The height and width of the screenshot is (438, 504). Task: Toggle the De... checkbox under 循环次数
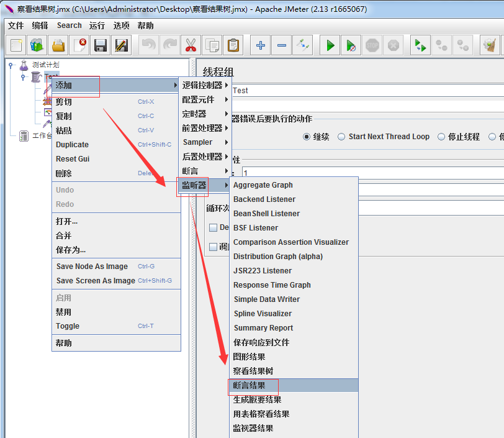(x=213, y=227)
